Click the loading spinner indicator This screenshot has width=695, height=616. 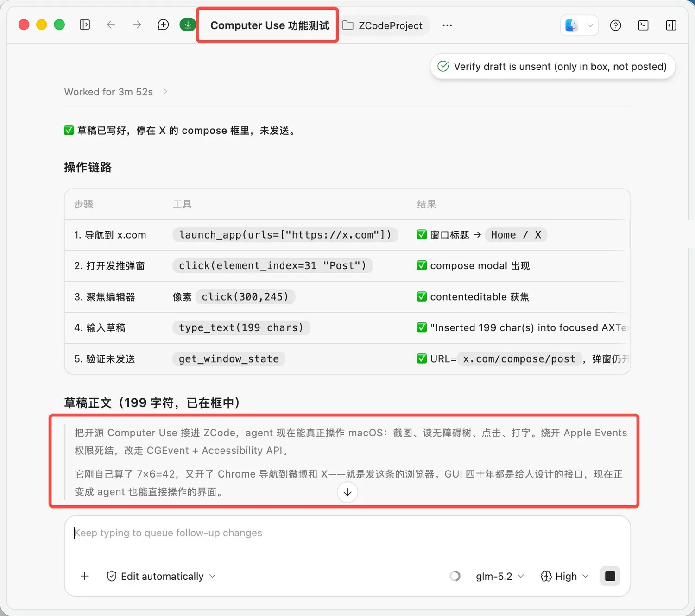coord(455,576)
